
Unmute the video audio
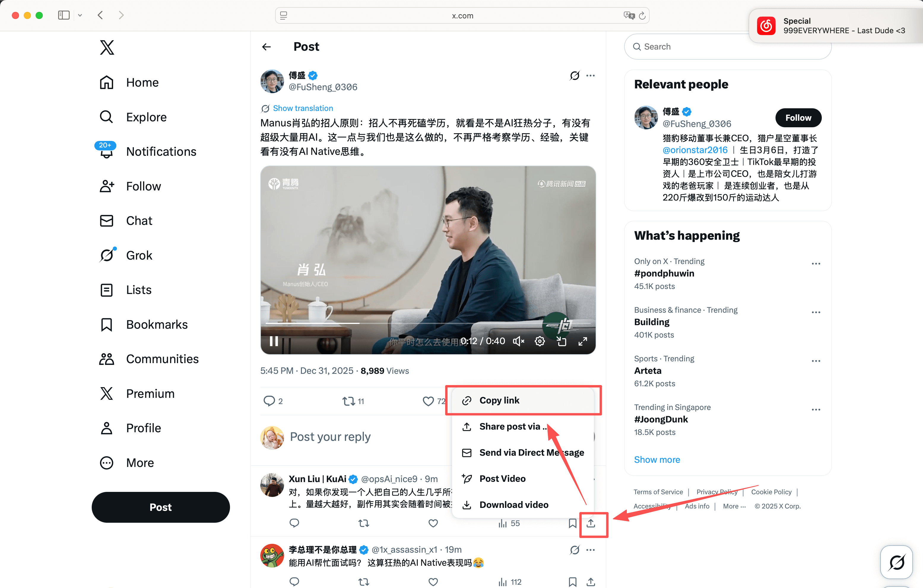pos(518,341)
